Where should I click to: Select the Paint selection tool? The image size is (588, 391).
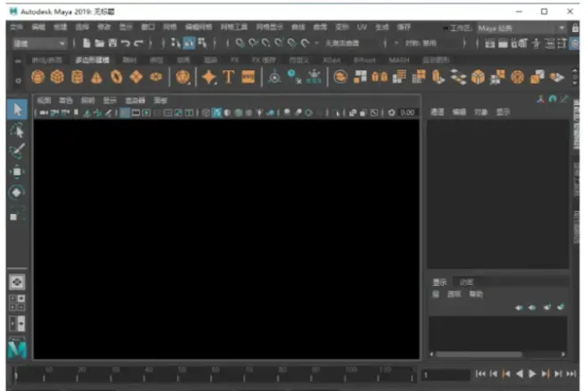pyautogui.click(x=17, y=151)
